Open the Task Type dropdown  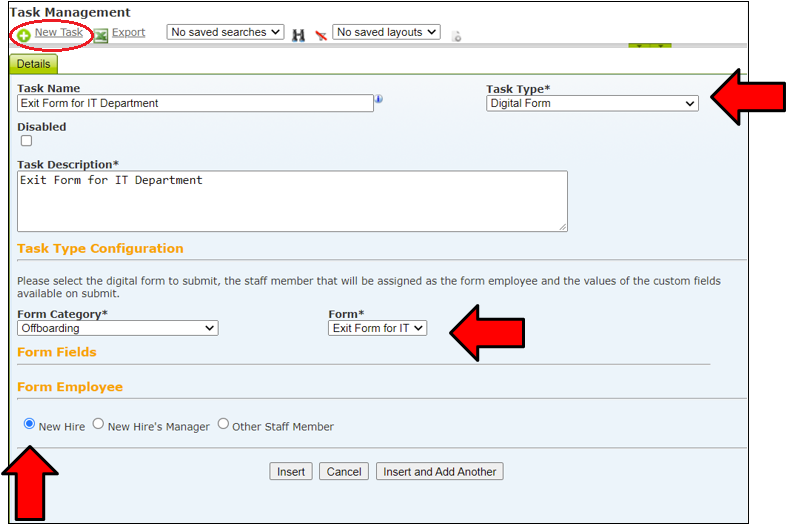coord(592,103)
